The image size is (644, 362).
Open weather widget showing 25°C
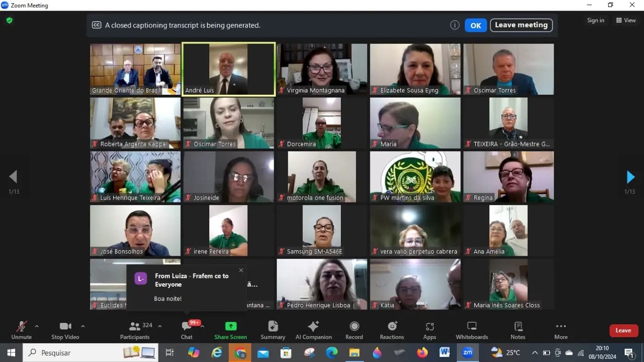506,353
